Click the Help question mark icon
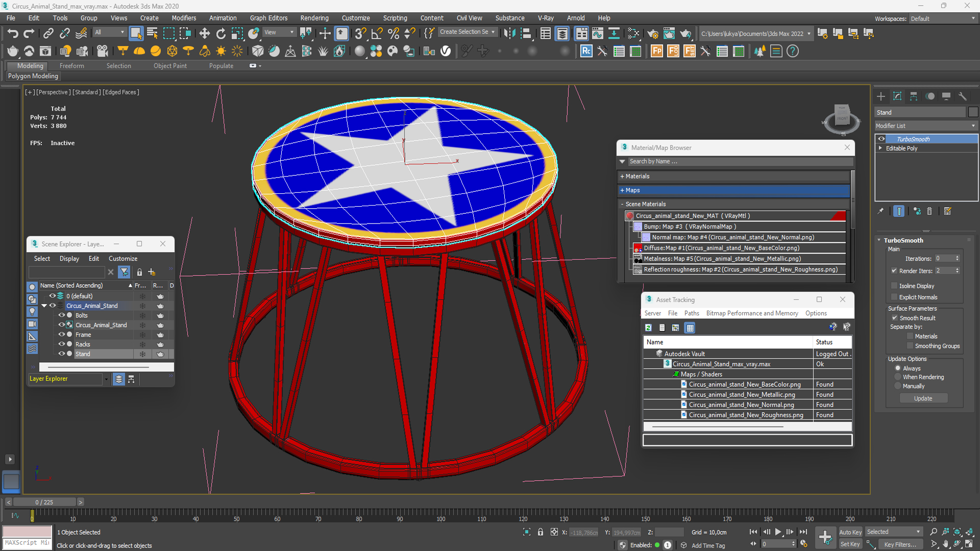Viewport: 980px width, 551px height. coord(793,51)
